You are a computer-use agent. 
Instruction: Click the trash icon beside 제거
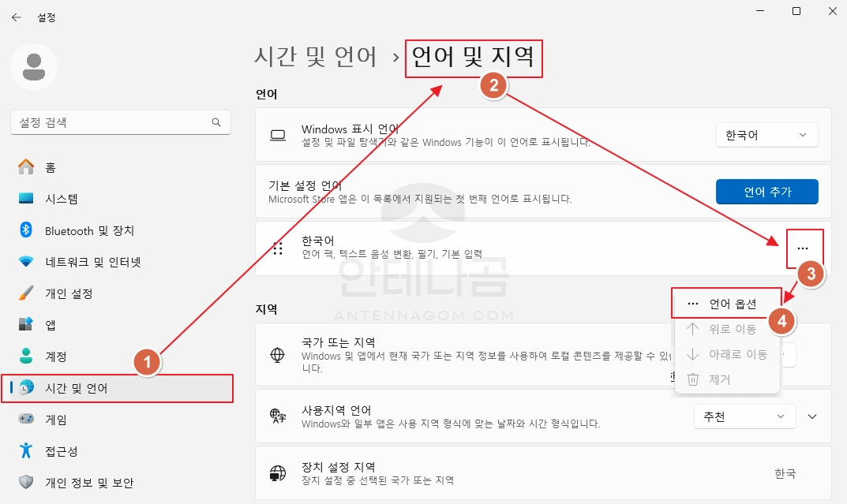(x=692, y=379)
